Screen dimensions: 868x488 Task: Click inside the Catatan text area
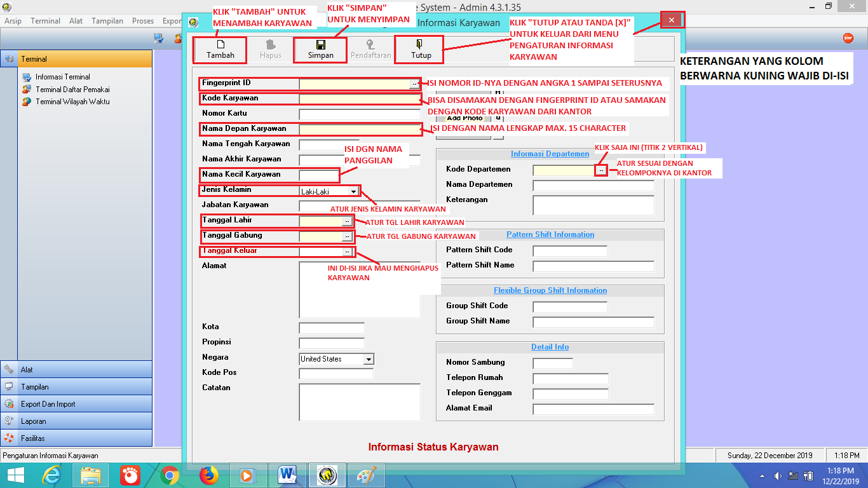[x=360, y=402]
